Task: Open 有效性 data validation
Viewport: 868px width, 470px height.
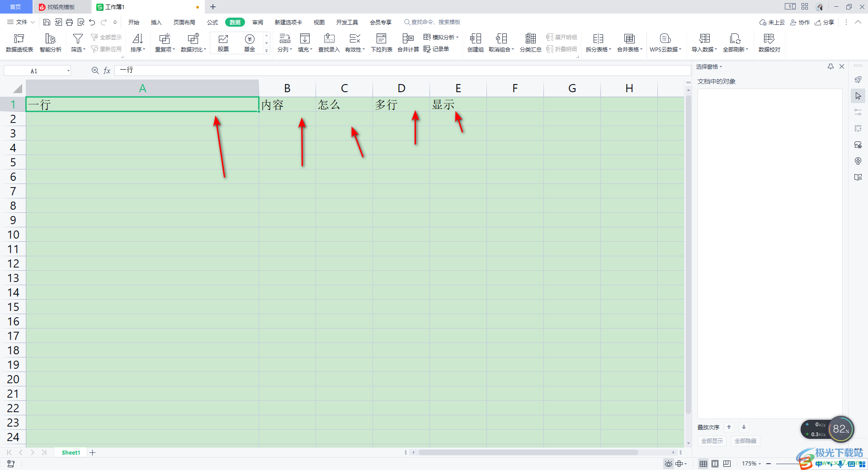Action: (x=355, y=43)
